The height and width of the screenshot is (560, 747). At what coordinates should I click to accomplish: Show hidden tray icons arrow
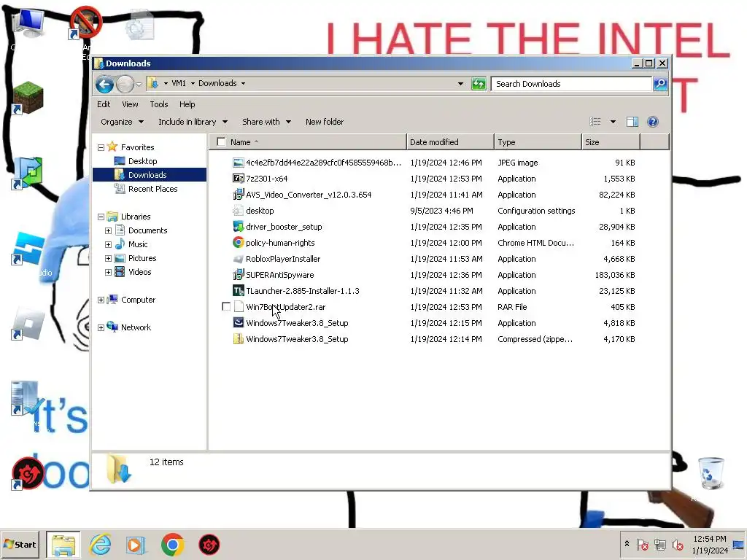coord(627,544)
